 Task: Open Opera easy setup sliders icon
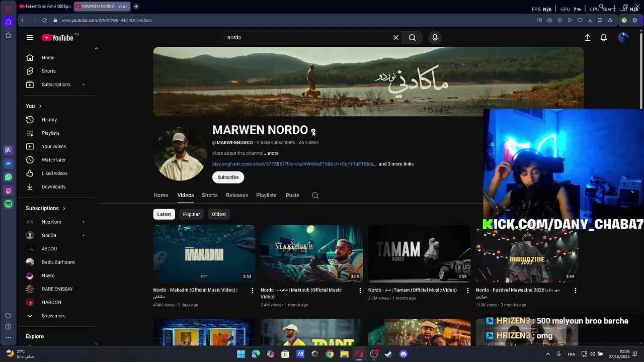coord(600,20)
